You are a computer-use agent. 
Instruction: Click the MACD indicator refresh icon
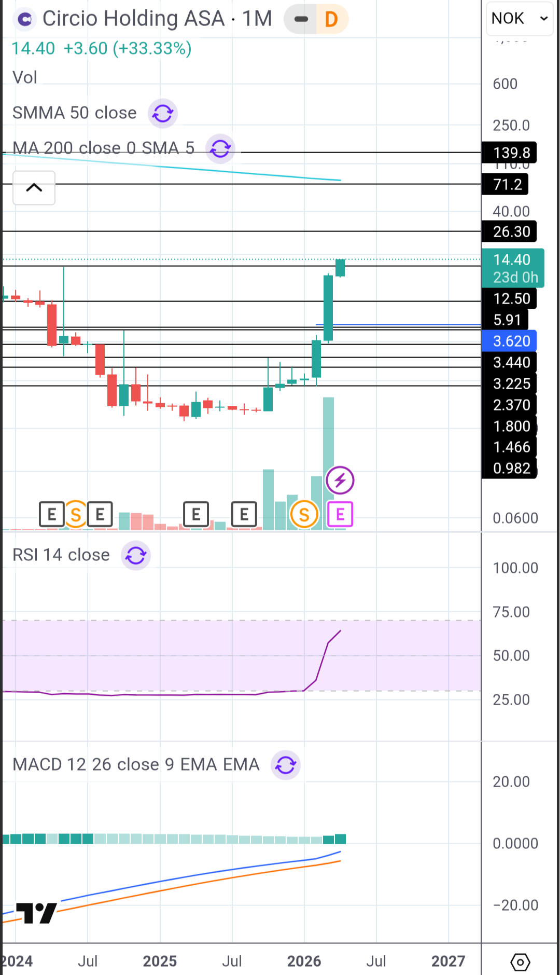coord(286,765)
